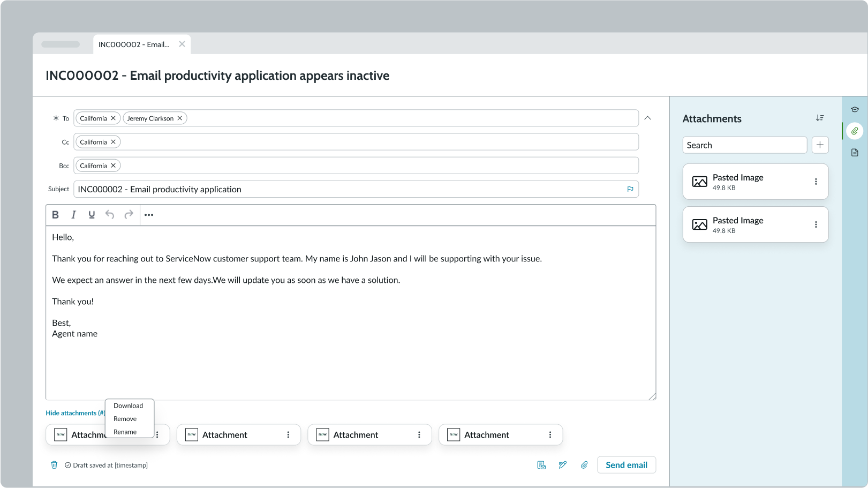868x488 pixels.
Task: Remove California from the Cc field
Action: (113, 142)
